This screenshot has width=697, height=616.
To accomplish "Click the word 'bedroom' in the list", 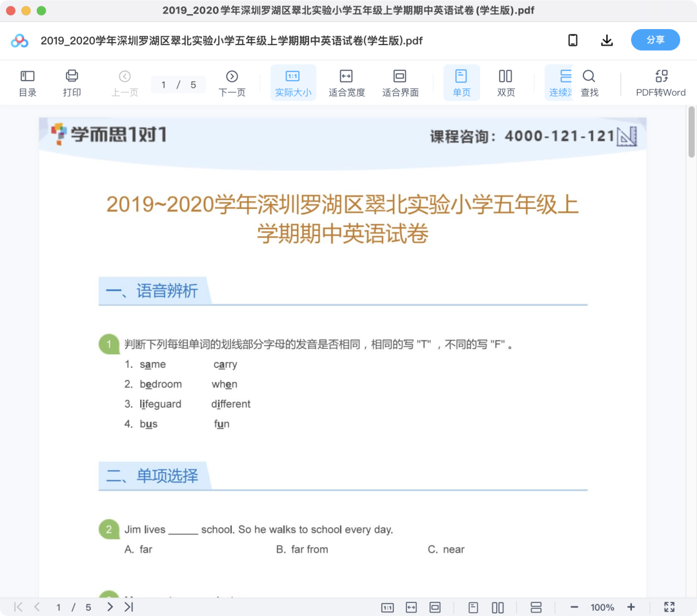I will (x=161, y=384).
